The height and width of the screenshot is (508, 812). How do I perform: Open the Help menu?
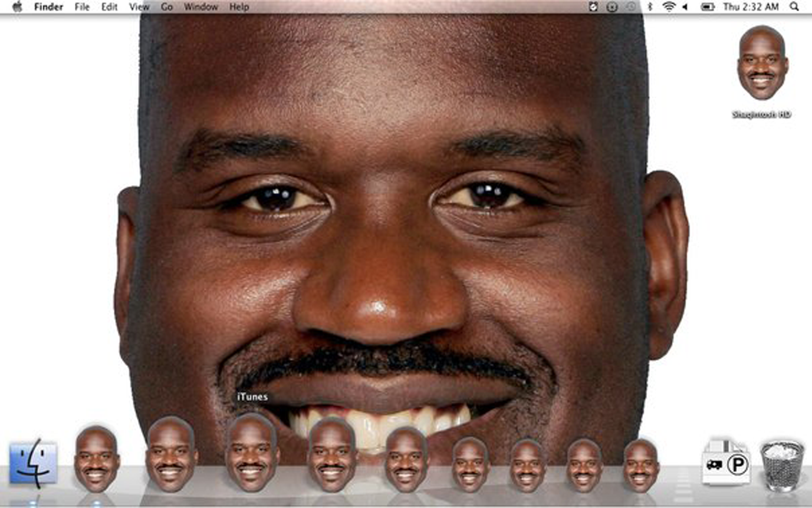[238, 6]
